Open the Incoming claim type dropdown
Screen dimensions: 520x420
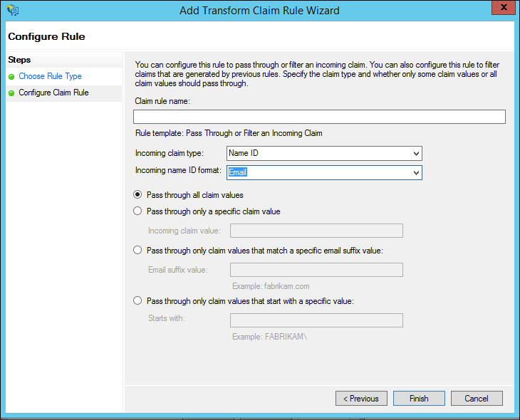click(x=324, y=154)
